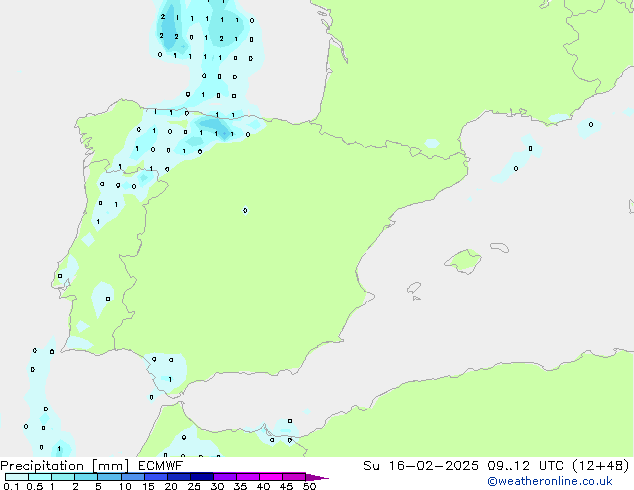Click the Ibiza island outline
634x490 pixels.
click(414, 288)
